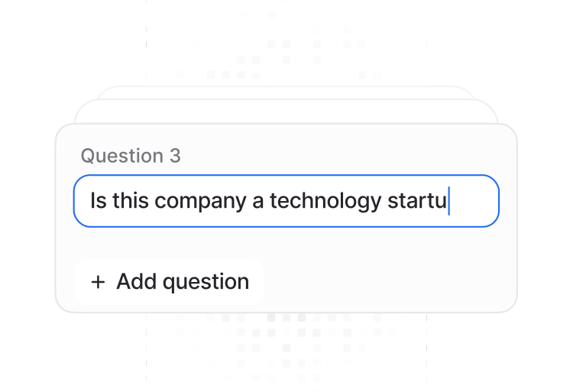
Task: Place cursor at the blinking caret after "startu"
Action: click(x=449, y=201)
